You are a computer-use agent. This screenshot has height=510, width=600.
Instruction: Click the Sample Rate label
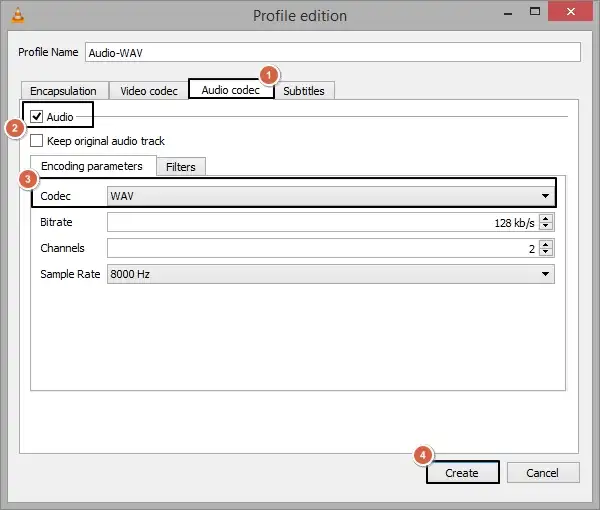click(70, 274)
